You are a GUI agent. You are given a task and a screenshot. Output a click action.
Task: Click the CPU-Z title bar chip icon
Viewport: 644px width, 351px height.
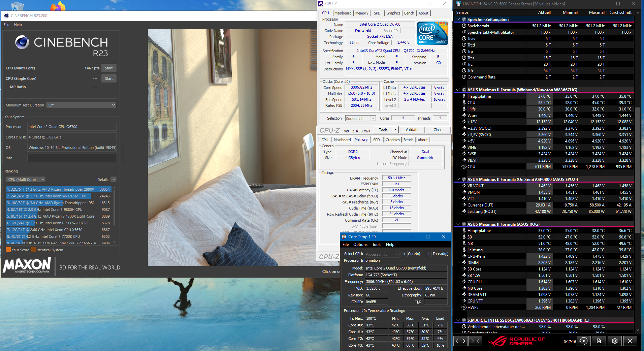pyautogui.click(x=321, y=4)
